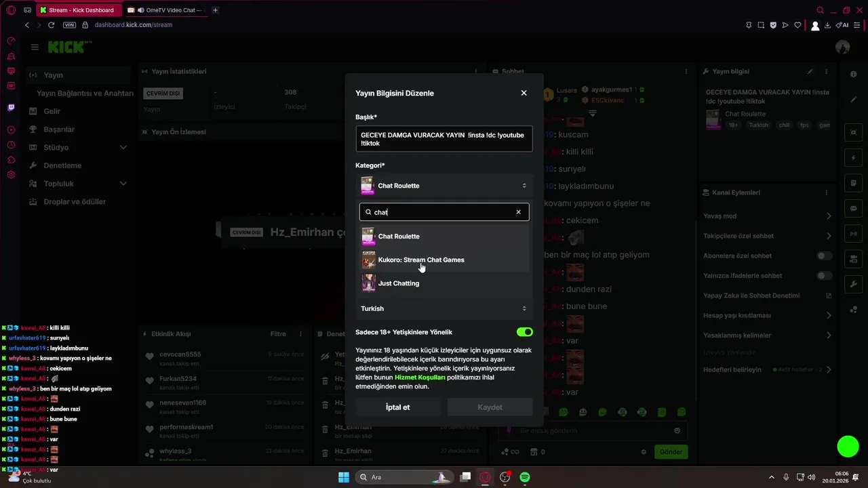The width and height of the screenshot is (868, 488).
Task: Click the VPN badge in address bar
Action: pos(69,25)
